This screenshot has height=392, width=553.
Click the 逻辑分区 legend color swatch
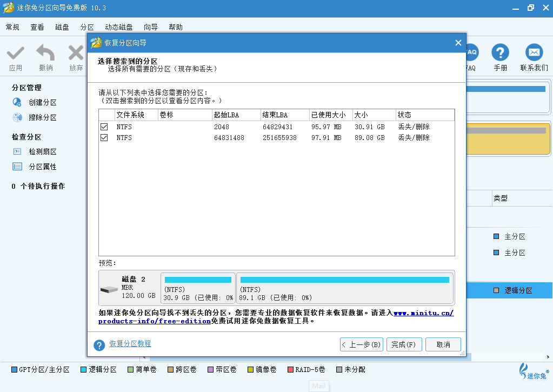[84, 369]
